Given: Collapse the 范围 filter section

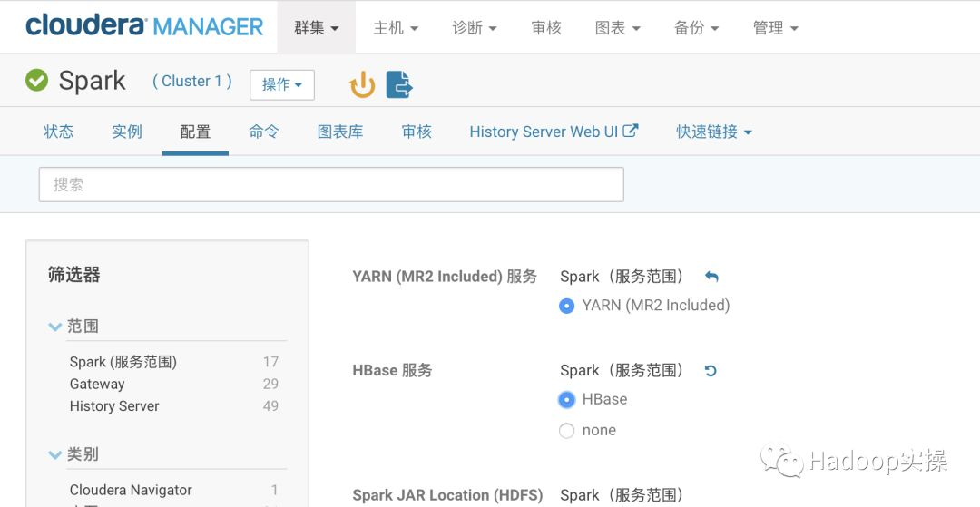Looking at the screenshot, I should [55, 327].
